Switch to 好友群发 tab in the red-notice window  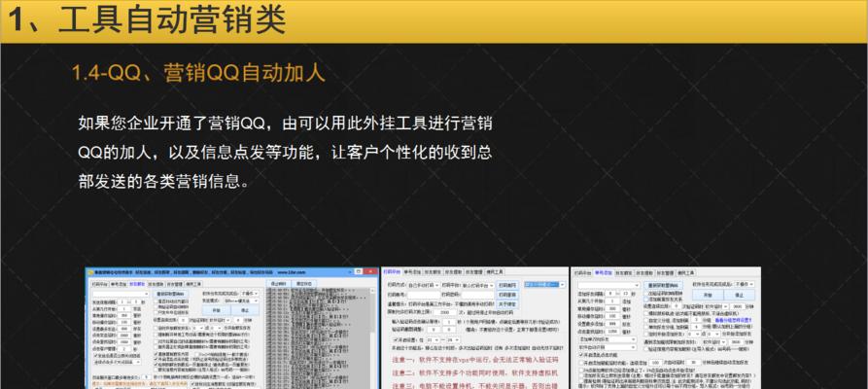[433, 272]
